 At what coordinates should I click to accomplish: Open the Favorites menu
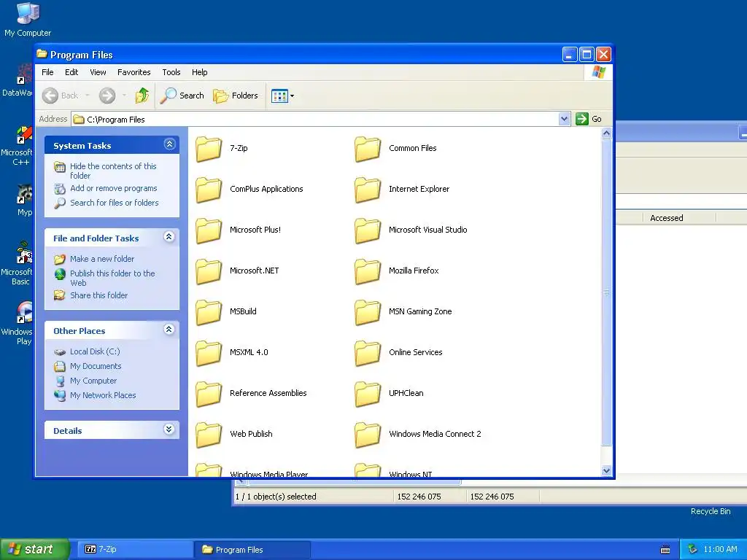(134, 72)
